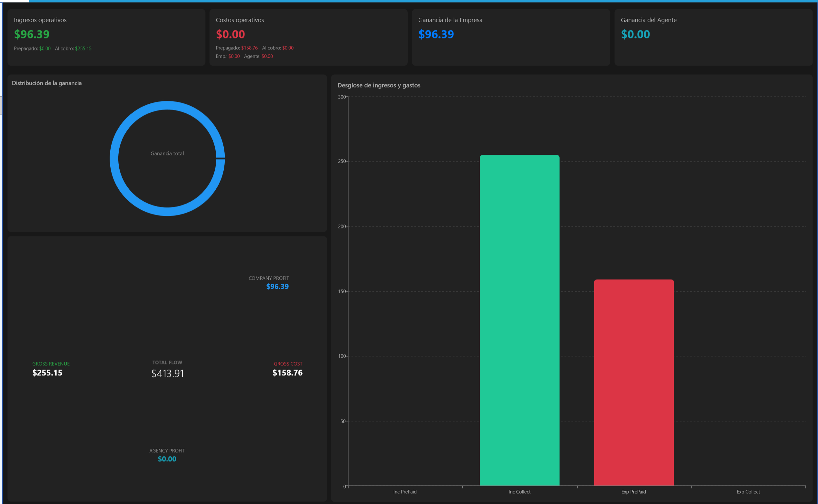Click the 'Al cobro: $0.00' cost figure
818x504 pixels.
(x=277, y=48)
